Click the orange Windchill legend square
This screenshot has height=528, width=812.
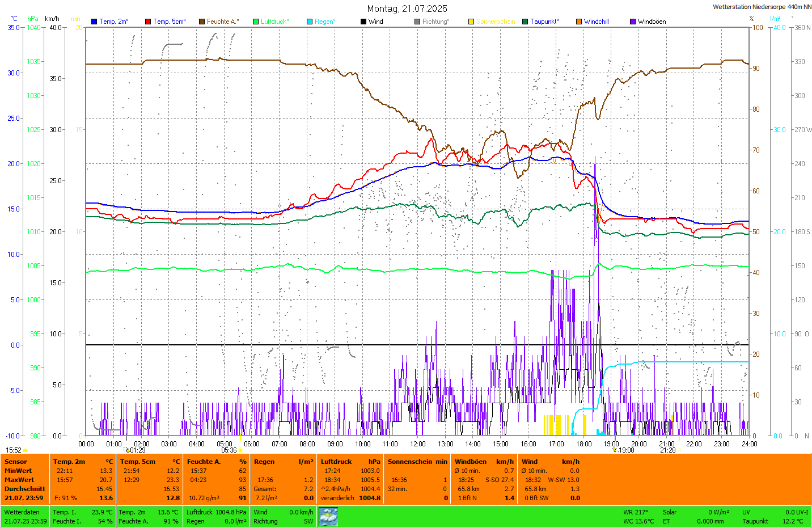click(x=579, y=22)
